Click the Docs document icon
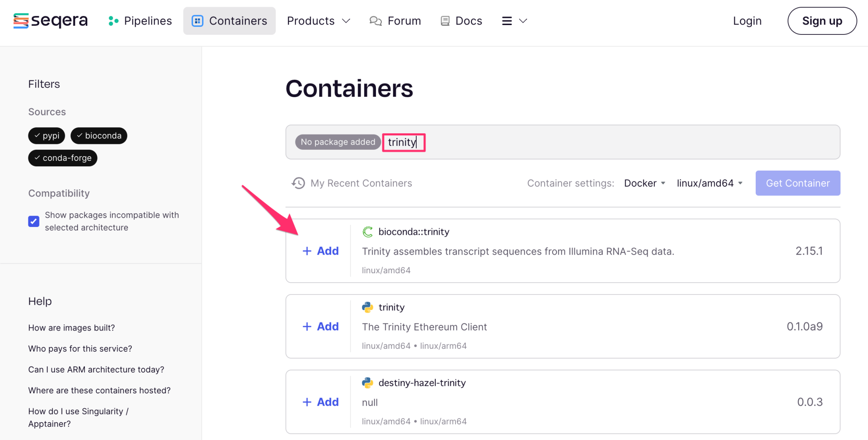The image size is (868, 440). tap(445, 20)
